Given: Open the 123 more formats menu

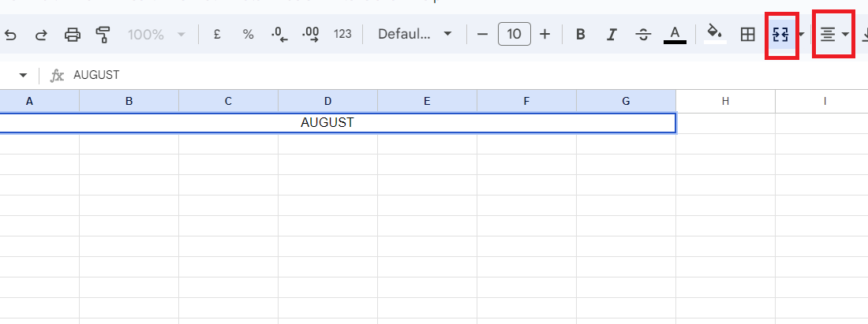Looking at the screenshot, I should point(342,35).
